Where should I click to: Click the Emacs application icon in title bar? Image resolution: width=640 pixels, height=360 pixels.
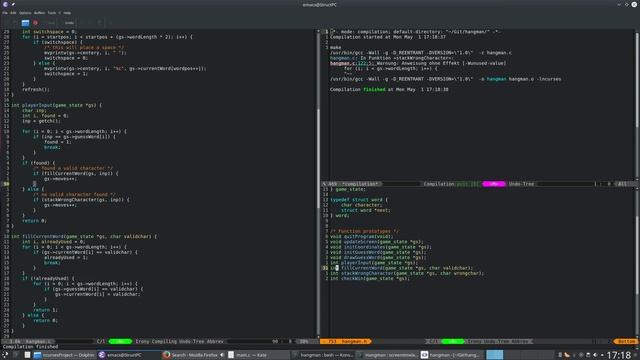(x=5, y=4)
